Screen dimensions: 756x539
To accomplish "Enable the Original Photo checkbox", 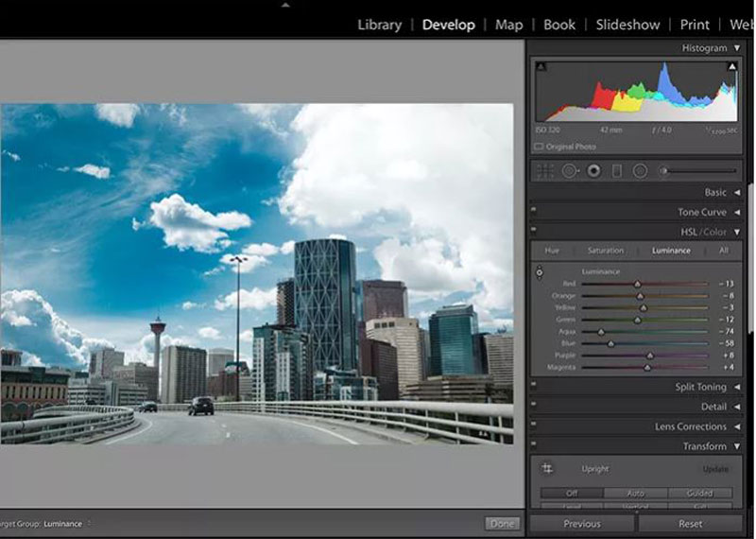I will click(x=540, y=147).
